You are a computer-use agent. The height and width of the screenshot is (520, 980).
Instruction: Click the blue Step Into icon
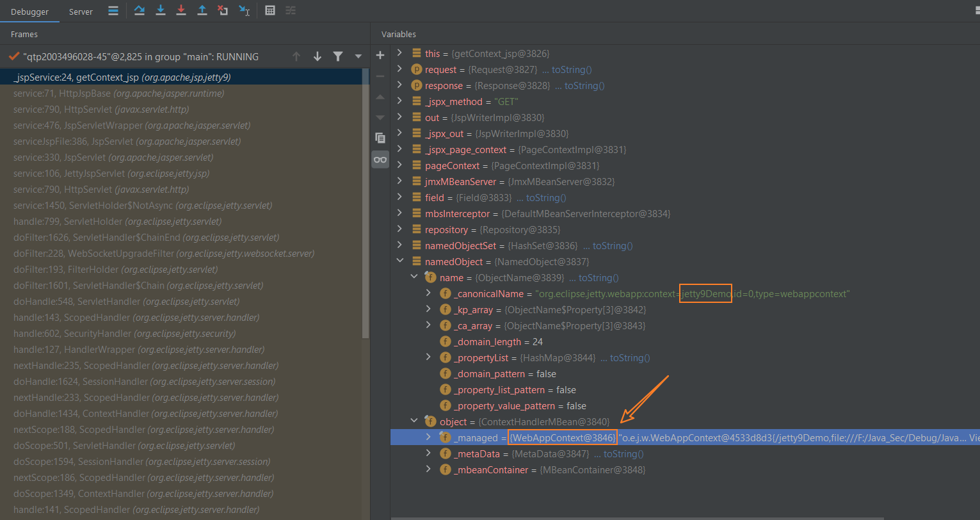point(161,10)
